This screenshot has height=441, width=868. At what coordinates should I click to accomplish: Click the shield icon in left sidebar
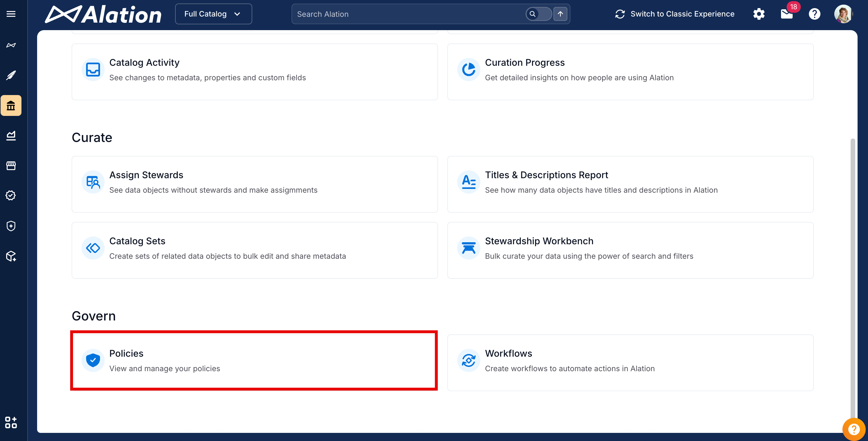[x=11, y=226]
